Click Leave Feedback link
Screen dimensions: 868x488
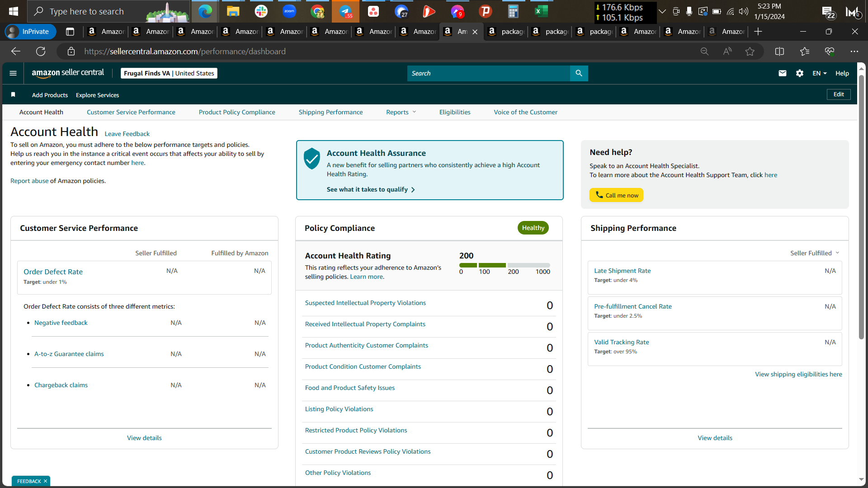tap(127, 134)
